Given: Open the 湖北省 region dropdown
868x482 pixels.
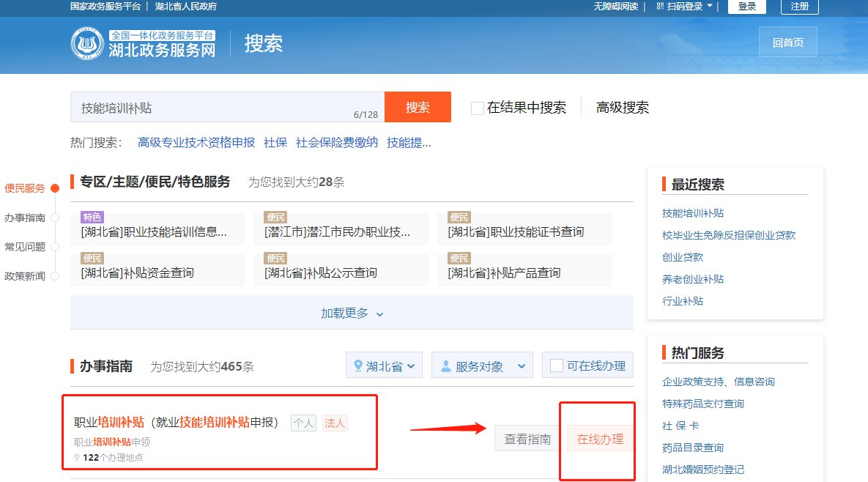Looking at the screenshot, I should (385, 366).
